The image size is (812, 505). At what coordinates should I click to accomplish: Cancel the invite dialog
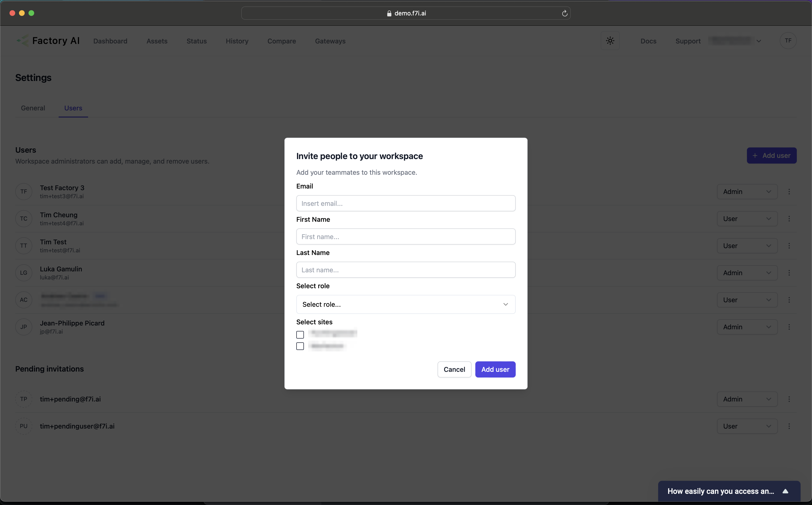(454, 369)
